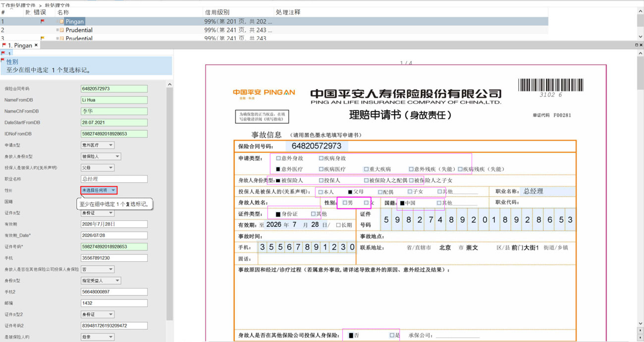The height and width of the screenshot is (342, 644).
Task: Click the 证件号码2 field 839481726193209472
Action: [114, 326]
